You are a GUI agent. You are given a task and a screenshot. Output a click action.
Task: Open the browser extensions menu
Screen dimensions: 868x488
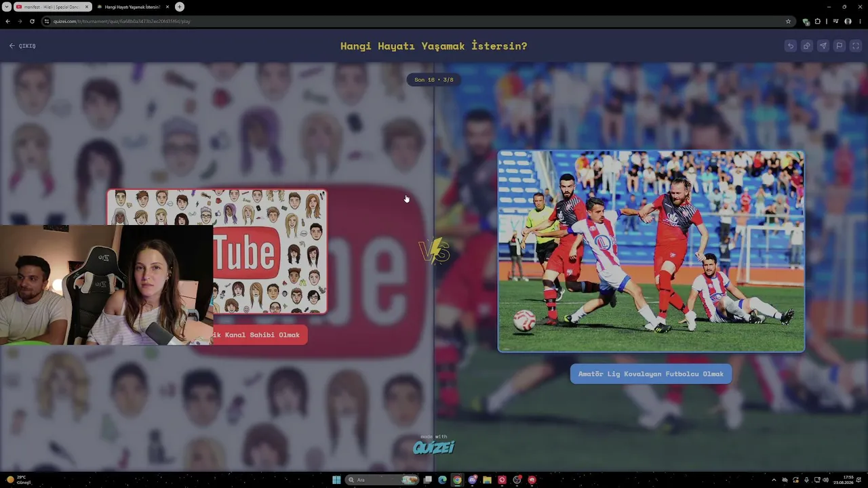point(818,21)
